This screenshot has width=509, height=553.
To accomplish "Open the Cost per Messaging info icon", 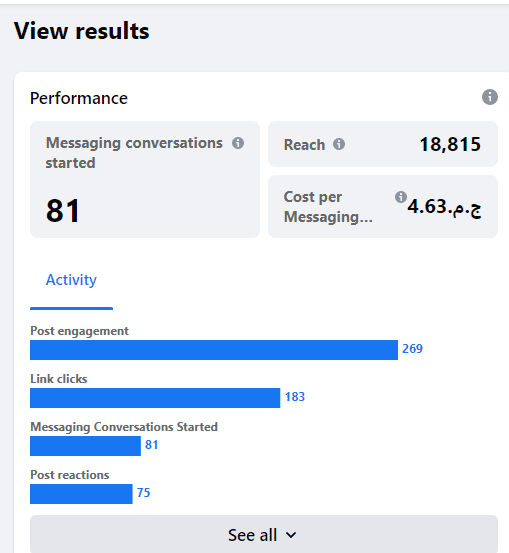I will [401, 197].
